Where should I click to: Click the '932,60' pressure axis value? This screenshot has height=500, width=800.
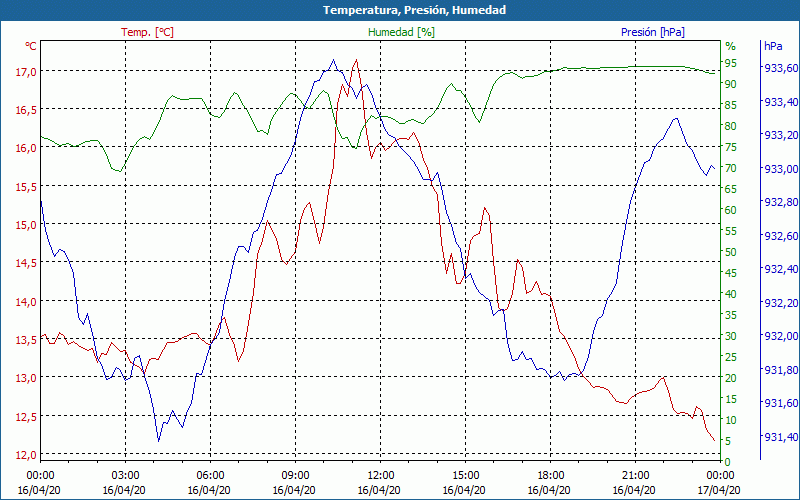click(x=781, y=236)
